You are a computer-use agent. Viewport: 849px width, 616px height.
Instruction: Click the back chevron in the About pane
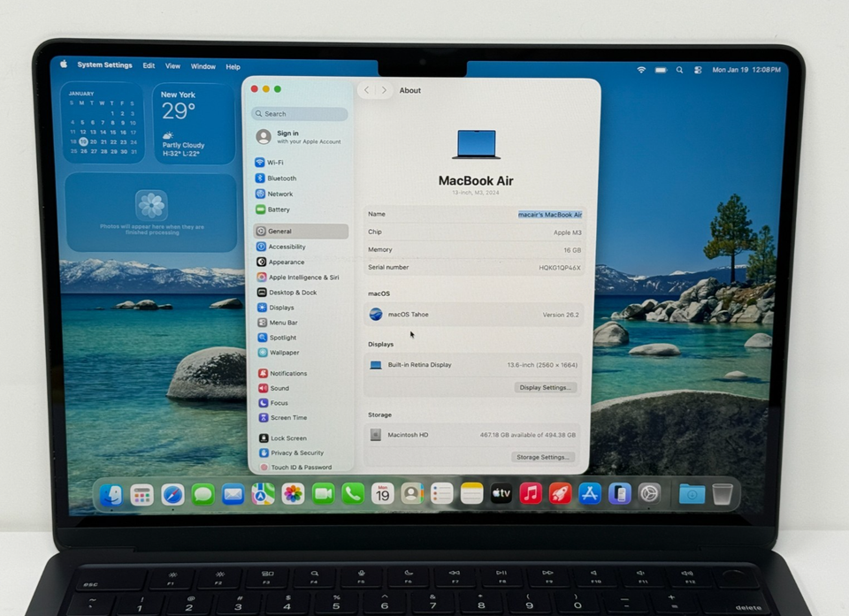click(366, 90)
